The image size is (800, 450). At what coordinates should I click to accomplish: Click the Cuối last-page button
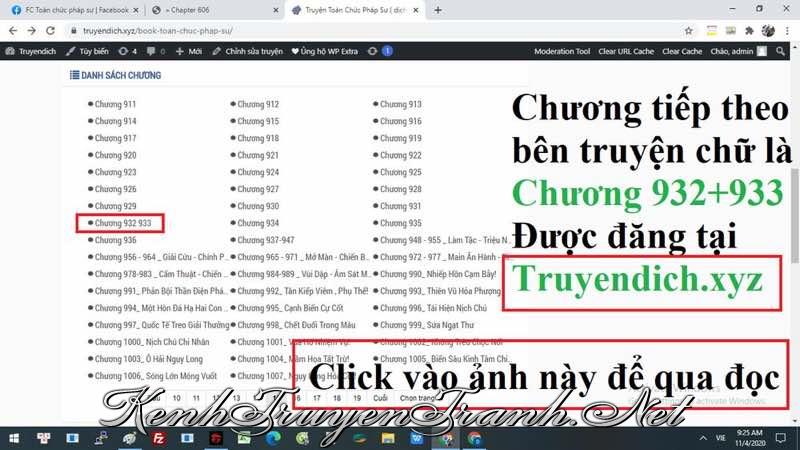[380, 398]
